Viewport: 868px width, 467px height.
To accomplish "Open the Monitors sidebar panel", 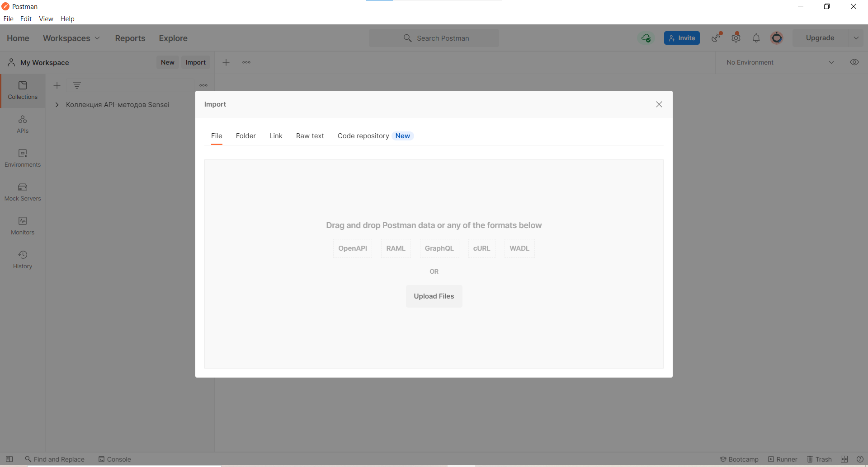I will click(x=23, y=226).
